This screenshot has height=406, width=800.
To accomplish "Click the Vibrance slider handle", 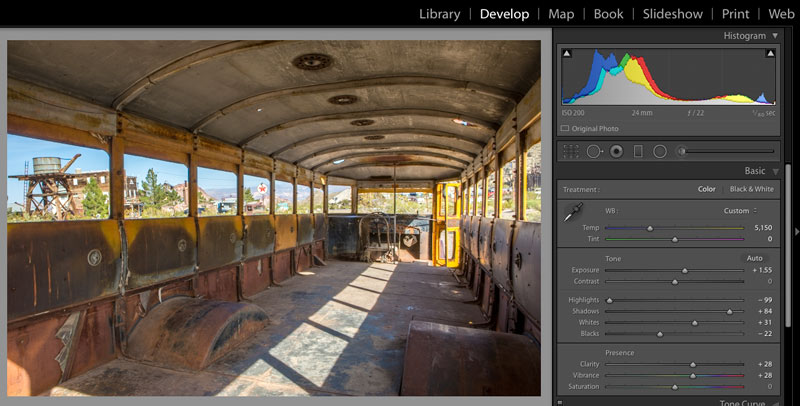I will 693,376.
